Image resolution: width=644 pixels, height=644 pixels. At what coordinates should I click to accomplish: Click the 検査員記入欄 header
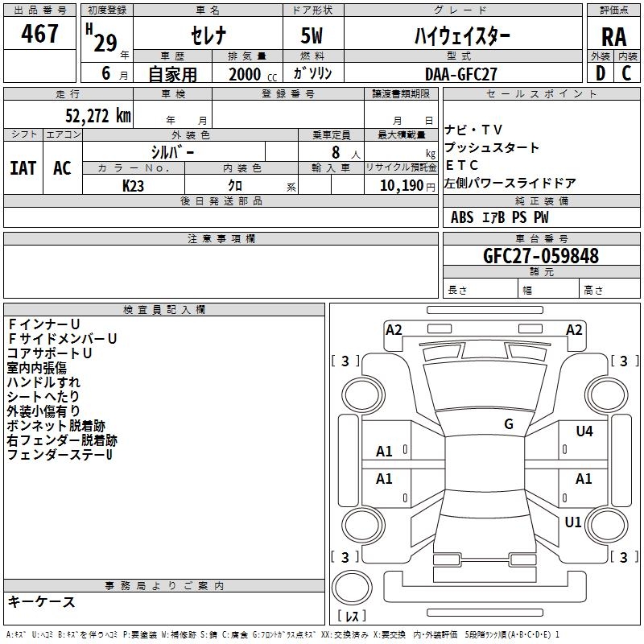pos(164,310)
